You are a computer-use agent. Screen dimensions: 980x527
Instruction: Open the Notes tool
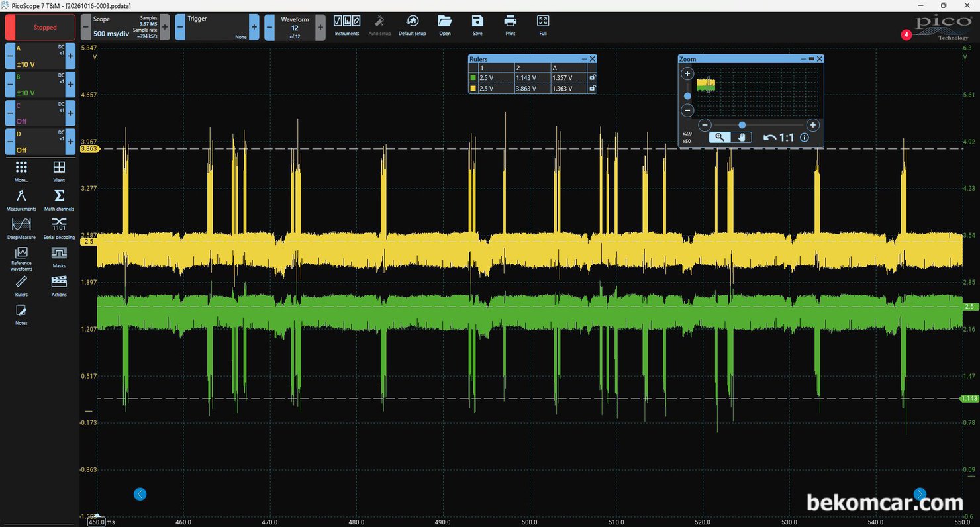pos(21,314)
